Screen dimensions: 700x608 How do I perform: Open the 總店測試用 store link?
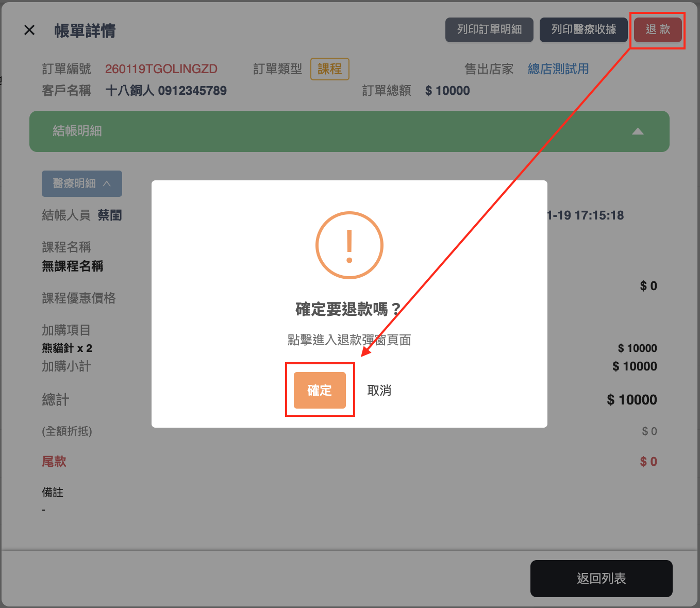558,69
